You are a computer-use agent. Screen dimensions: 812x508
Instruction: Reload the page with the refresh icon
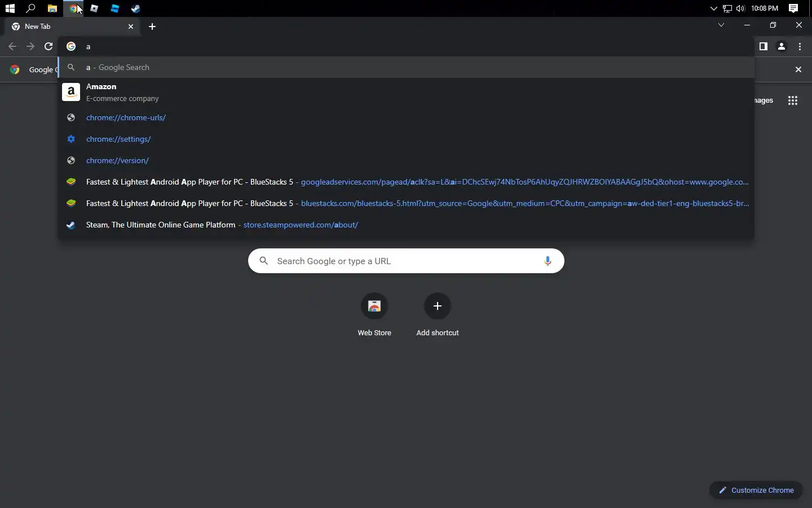(x=48, y=46)
